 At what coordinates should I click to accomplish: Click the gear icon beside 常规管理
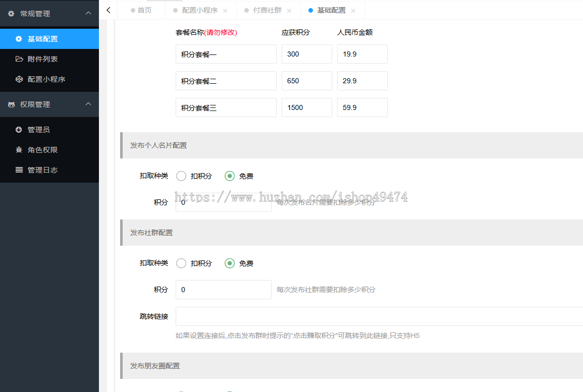(x=11, y=14)
